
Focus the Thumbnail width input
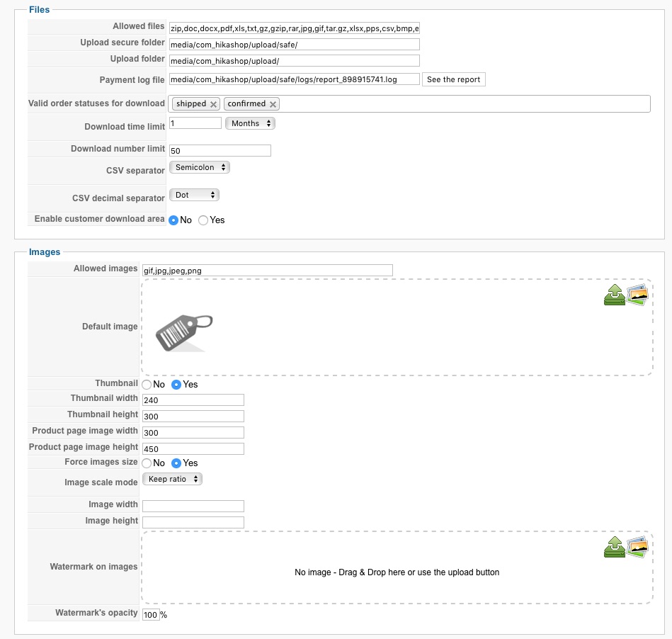tap(193, 400)
